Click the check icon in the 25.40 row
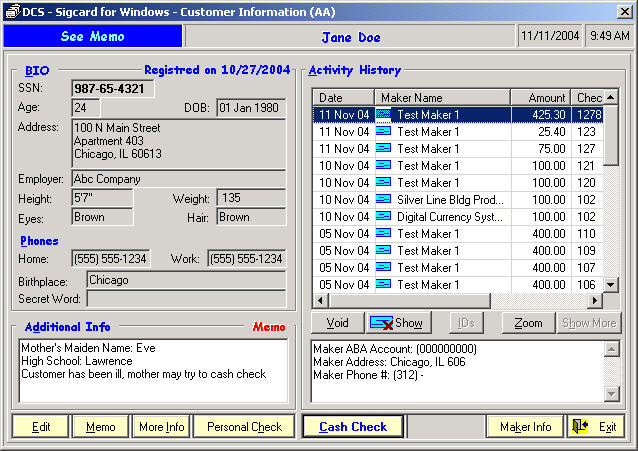Screen dimensions: 638x451 [383, 131]
